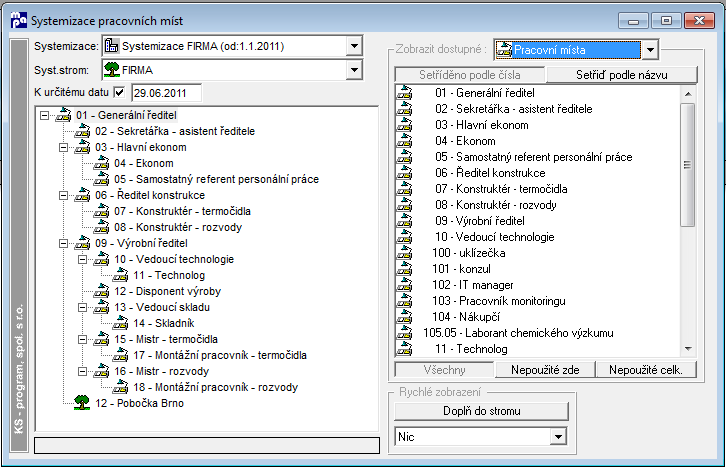
Task: Collapse the 03 - Hlavní ekonom node
Action: coord(63,147)
